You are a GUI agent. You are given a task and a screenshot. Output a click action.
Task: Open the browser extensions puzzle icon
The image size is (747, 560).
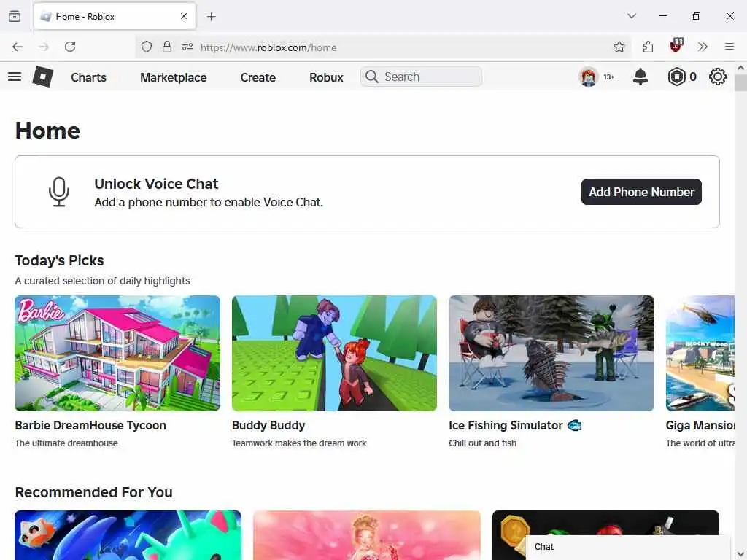pyautogui.click(x=649, y=47)
